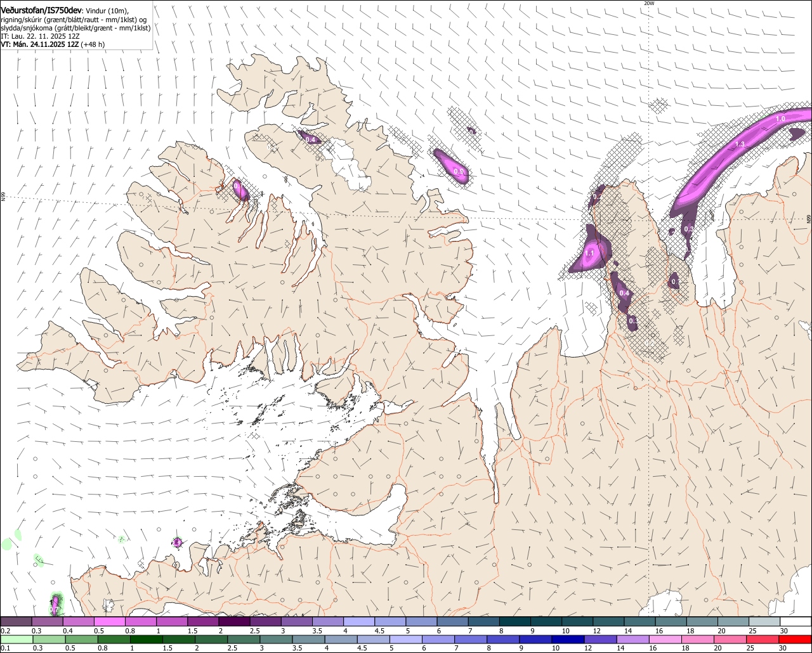Pick the dark green bottom-row swatch starting at 1
This screenshot has width=812, height=653.
pos(146,640)
